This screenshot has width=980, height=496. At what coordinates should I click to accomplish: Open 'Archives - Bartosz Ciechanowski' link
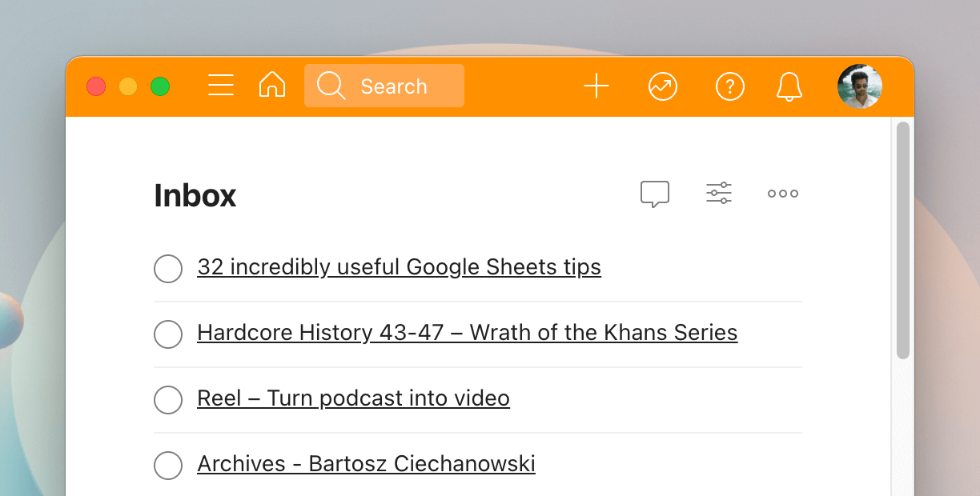pos(366,464)
